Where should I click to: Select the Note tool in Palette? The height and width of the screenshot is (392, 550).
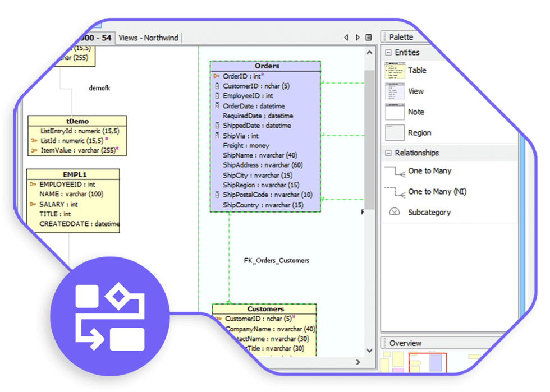pos(416,112)
